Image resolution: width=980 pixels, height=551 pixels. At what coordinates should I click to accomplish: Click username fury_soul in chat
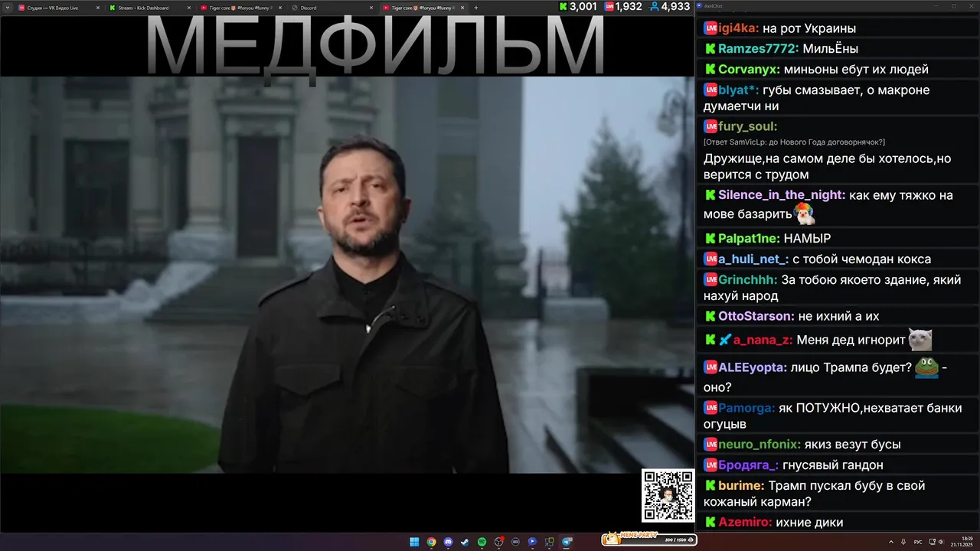(748, 126)
